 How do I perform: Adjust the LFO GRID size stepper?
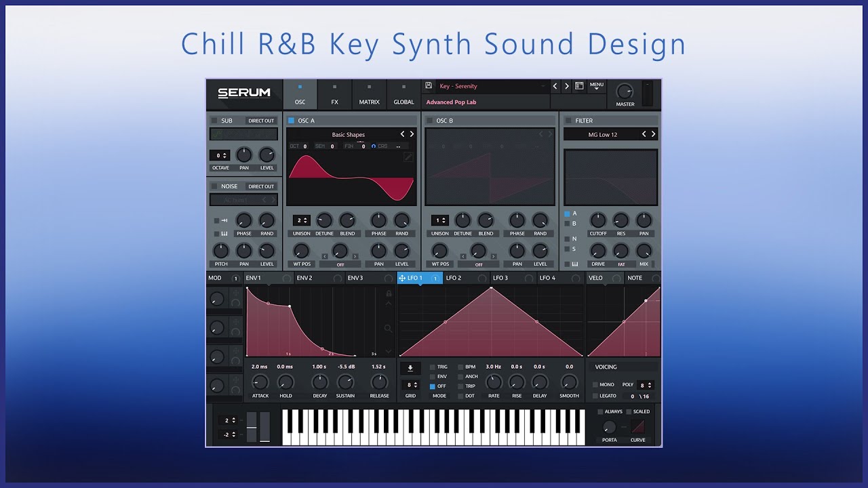(410, 385)
